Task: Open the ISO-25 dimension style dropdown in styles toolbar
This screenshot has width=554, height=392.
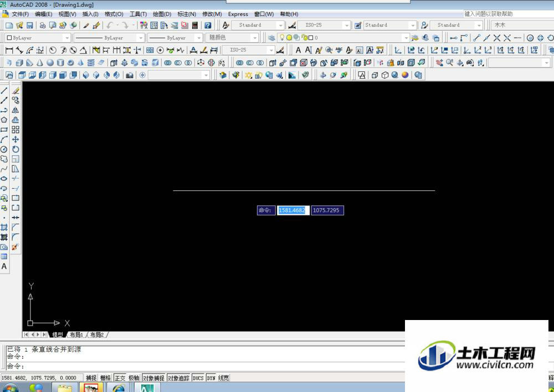Action: point(324,25)
